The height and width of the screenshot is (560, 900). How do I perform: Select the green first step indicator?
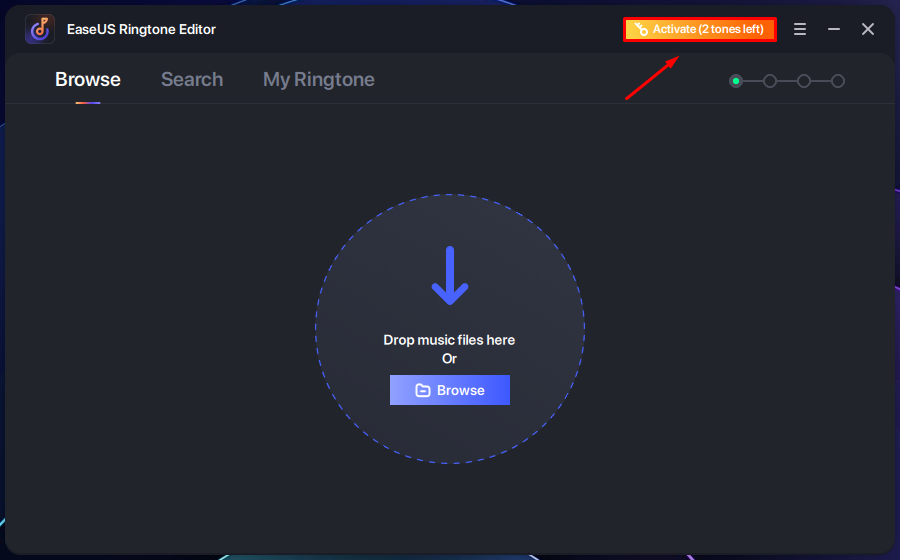pos(736,81)
